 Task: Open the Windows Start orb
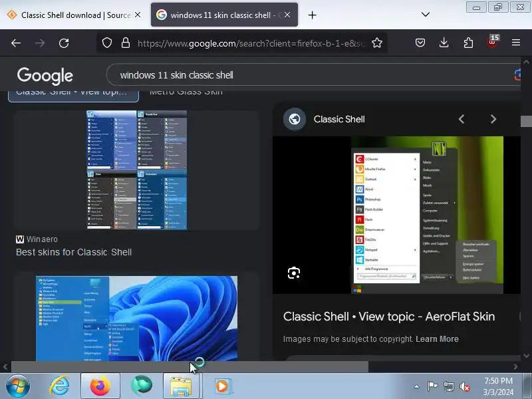tap(18, 386)
